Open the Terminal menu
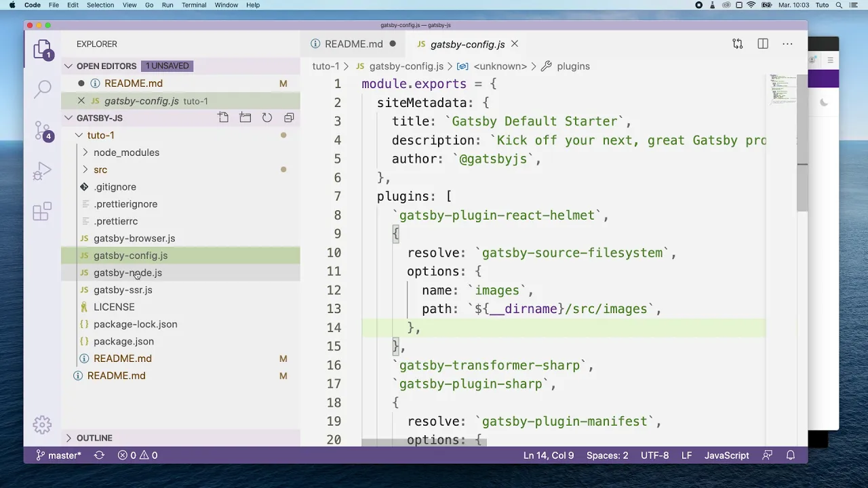Image resolution: width=868 pixels, height=488 pixels. pos(194,5)
